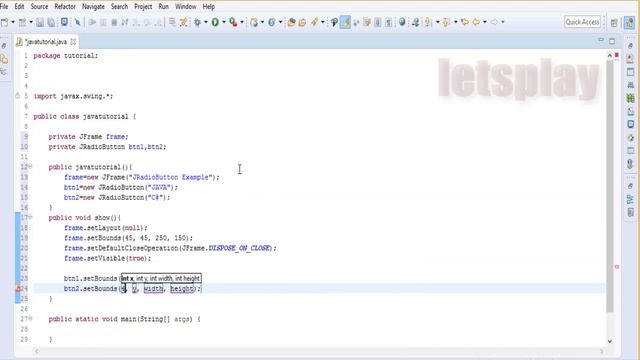Open the Back history dropdown arrow
The height and width of the screenshot is (360, 640).
click(485, 22)
